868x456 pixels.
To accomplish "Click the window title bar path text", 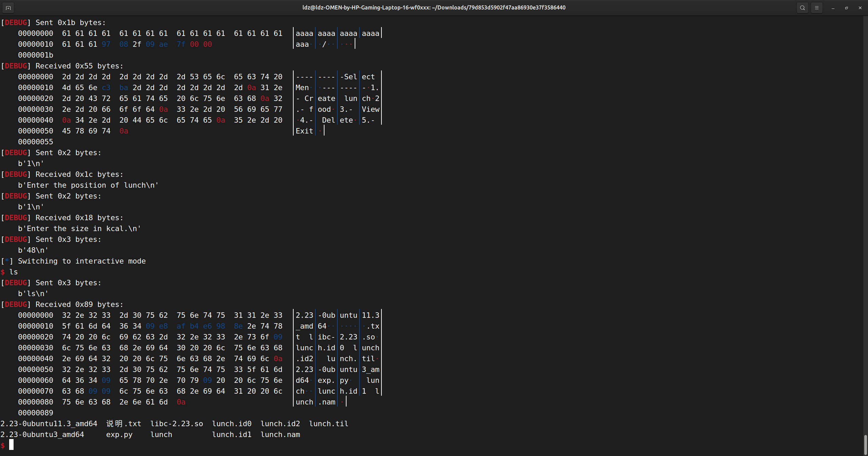I will 434,7.
